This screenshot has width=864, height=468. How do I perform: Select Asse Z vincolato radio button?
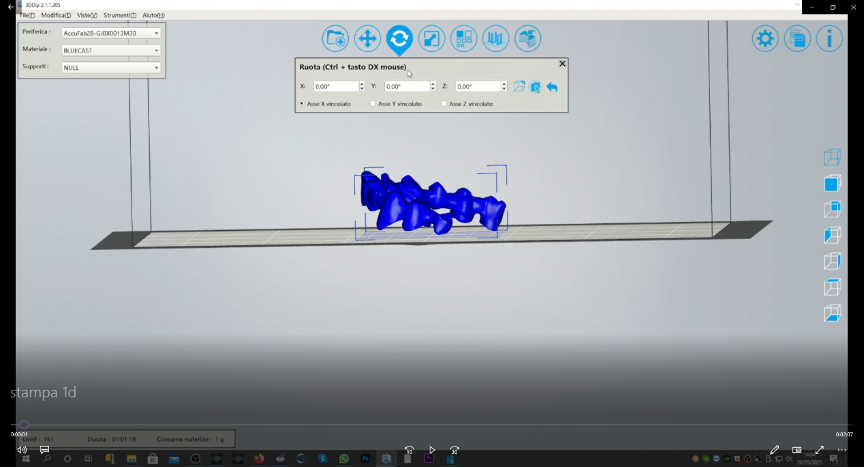click(444, 104)
